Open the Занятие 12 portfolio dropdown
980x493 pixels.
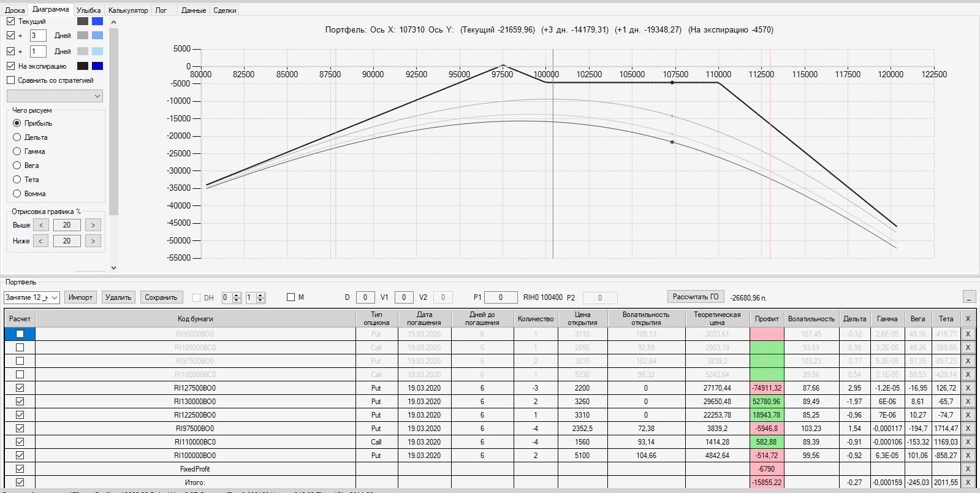tap(32, 297)
